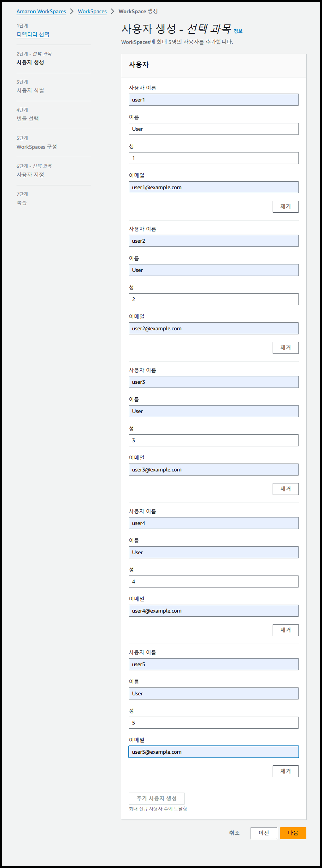322x868 pixels.
Task: Remove user1 with the first 제거 button
Action: tap(286, 207)
